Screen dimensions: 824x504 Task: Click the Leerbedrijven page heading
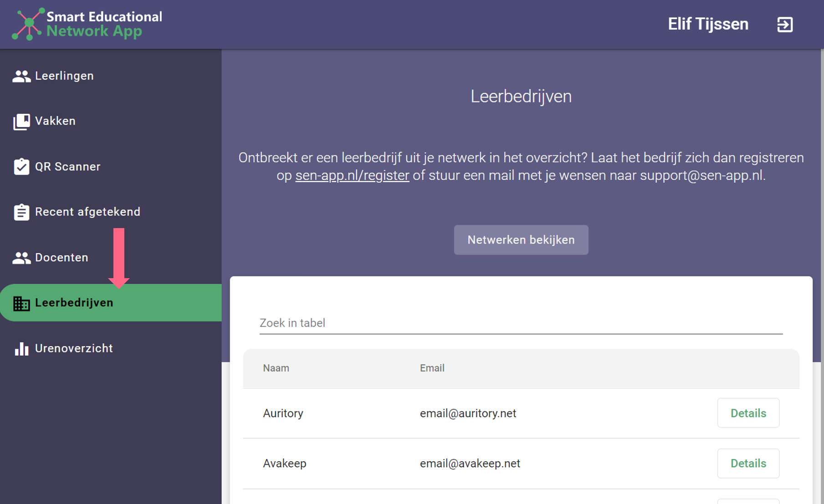tap(521, 97)
